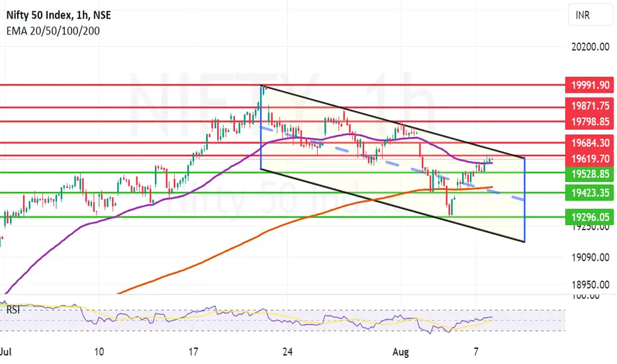Click the 7 date on time axis
The image size is (617, 364).
pyautogui.click(x=476, y=351)
